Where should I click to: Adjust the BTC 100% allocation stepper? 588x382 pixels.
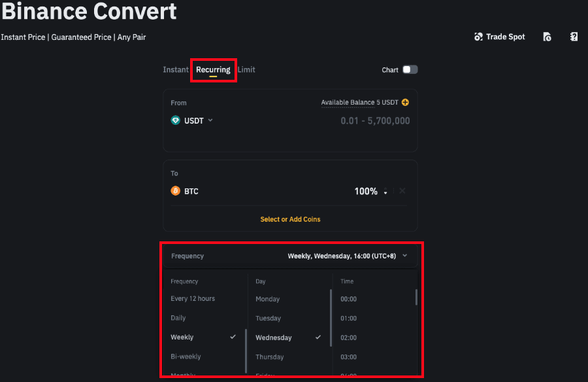pos(385,192)
